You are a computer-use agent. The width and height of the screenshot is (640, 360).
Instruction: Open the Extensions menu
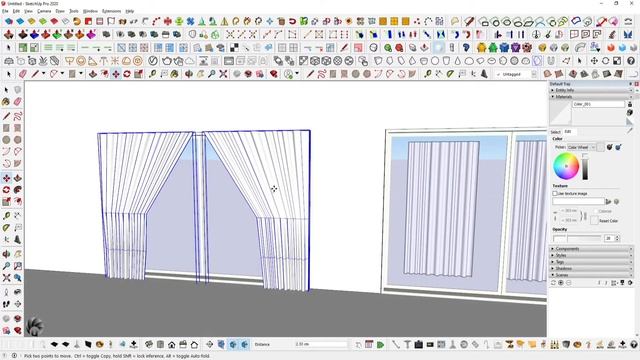tap(111, 11)
